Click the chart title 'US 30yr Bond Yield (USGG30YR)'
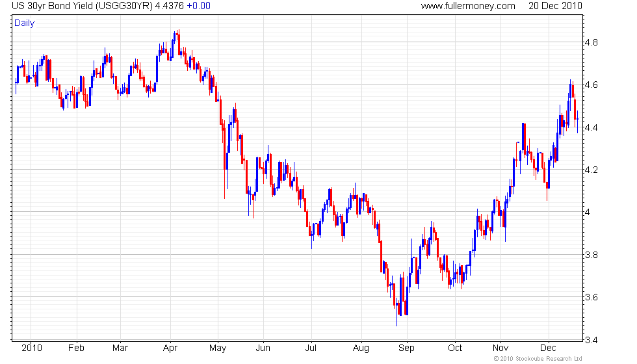Image resolution: width=637 pixels, height=364 pixels. coord(82,6)
